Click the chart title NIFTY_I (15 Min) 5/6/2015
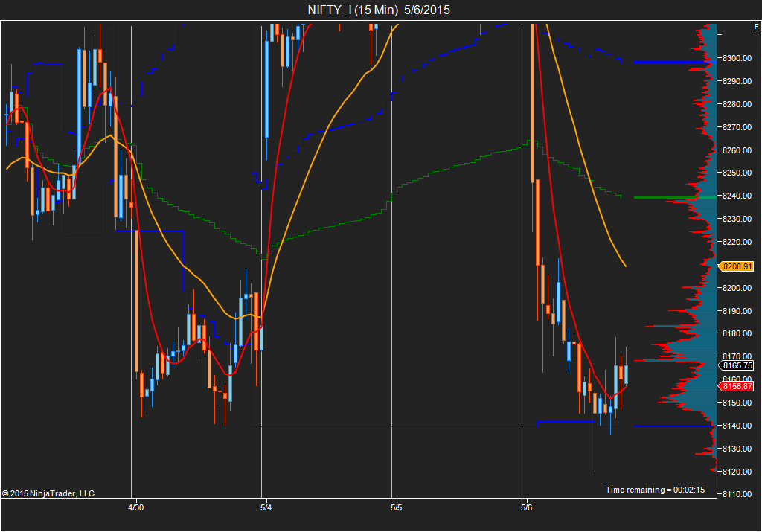The height and width of the screenshot is (532, 762). coord(379,10)
